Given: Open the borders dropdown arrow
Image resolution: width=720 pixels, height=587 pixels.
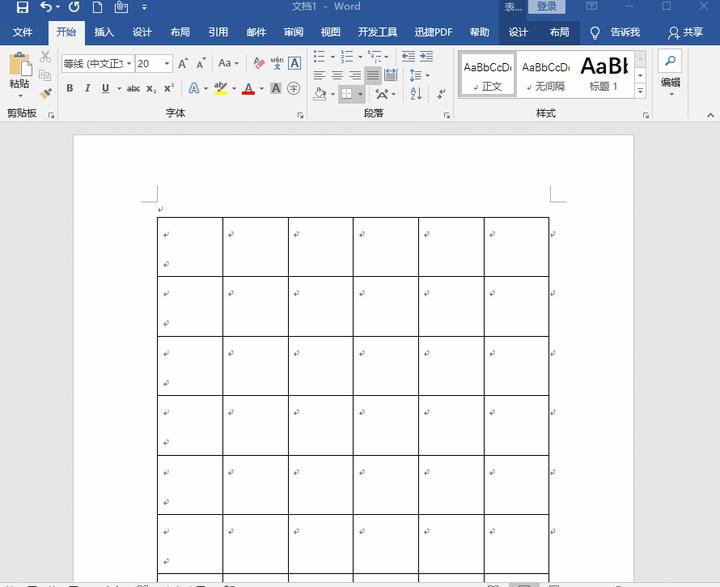Looking at the screenshot, I should (x=360, y=94).
